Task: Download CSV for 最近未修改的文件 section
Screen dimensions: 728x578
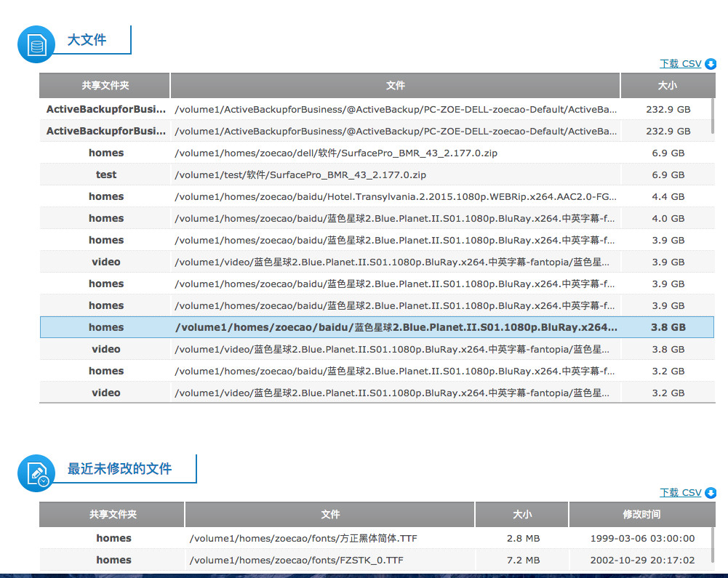Action: pyautogui.click(x=680, y=493)
